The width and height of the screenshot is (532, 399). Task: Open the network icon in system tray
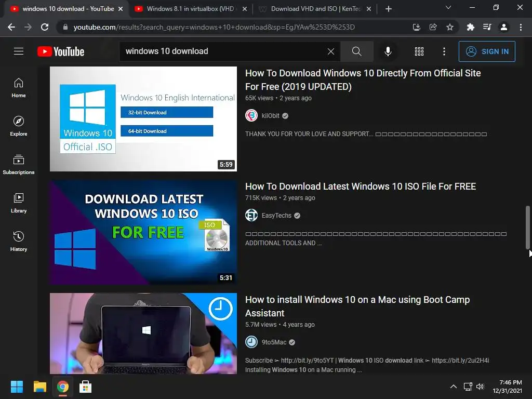[468, 387]
